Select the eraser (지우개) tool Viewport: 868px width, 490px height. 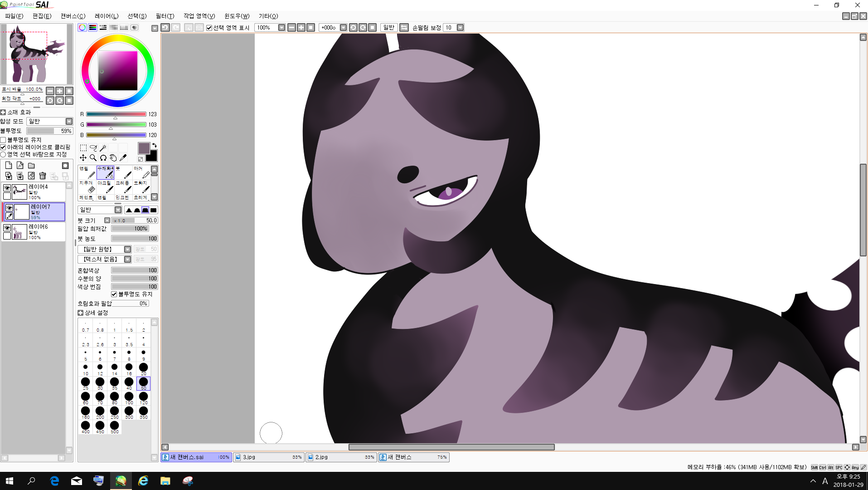tap(87, 186)
